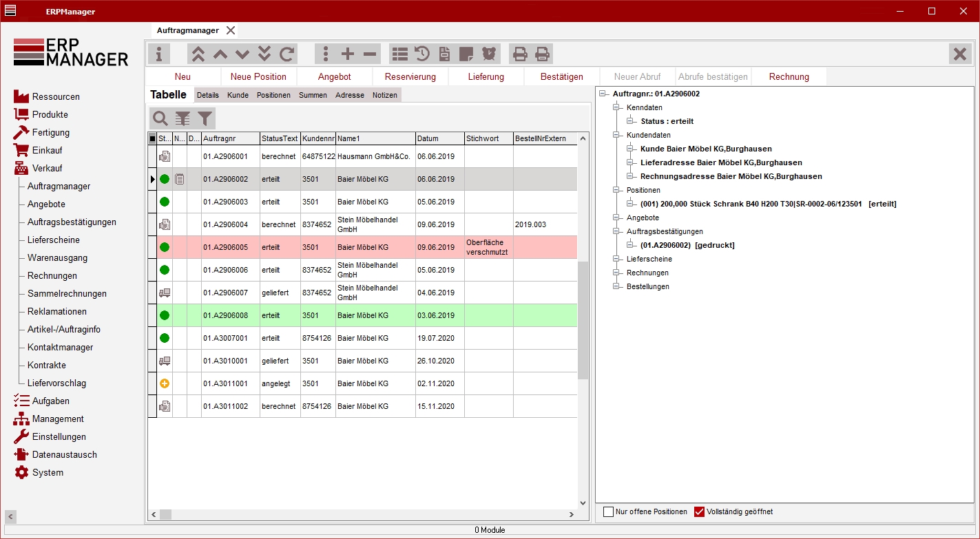Image resolution: width=980 pixels, height=539 pixels.
Task: Click the funnel filter icon
Action: click(x=205, y=118)
